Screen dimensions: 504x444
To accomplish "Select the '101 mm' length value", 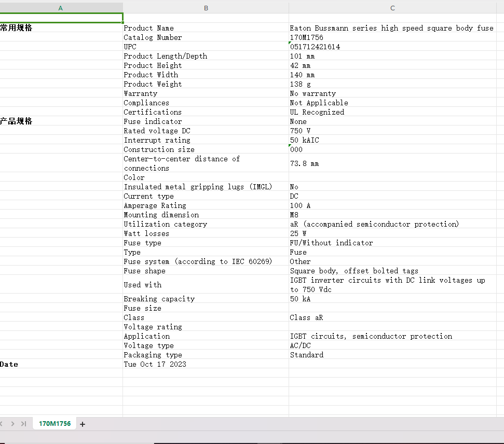I will point(392,56).
